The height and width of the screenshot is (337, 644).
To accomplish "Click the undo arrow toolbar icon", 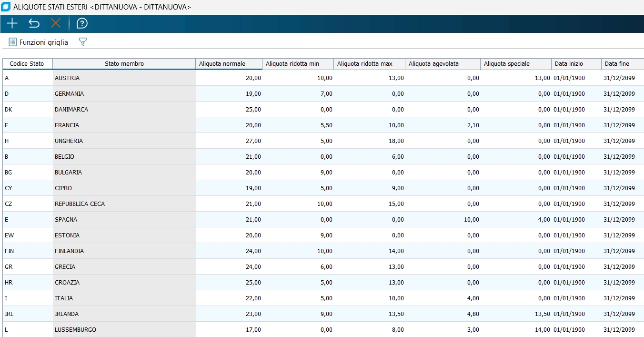I will click(x=34, y=23).
